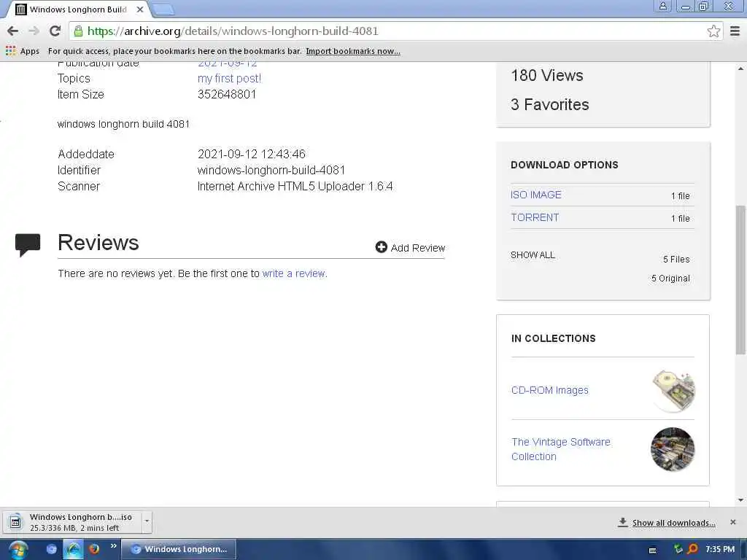Click Import bookmarks now link
This screenshot has width=747, height=560.
click(x=353, y=51)
